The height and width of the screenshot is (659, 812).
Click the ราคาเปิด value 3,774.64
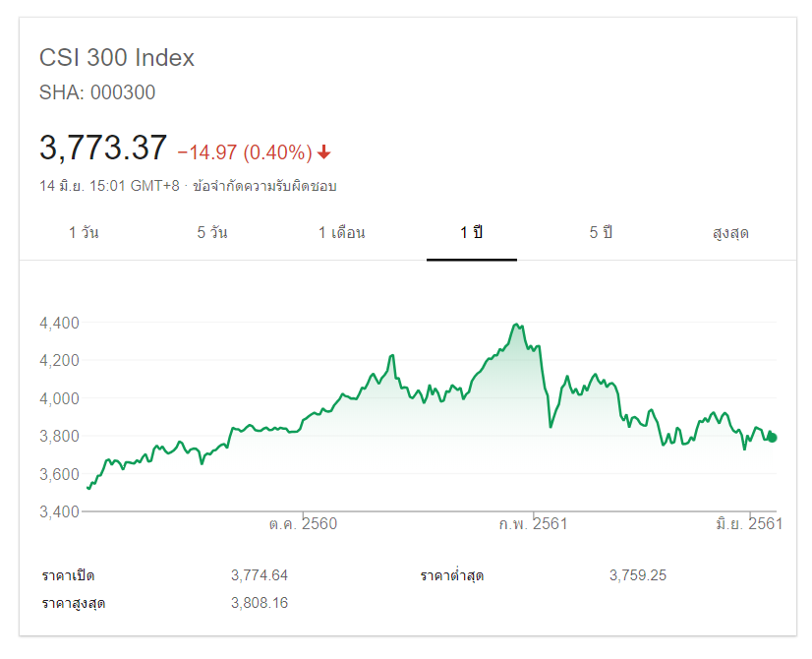tap(260, 575)
